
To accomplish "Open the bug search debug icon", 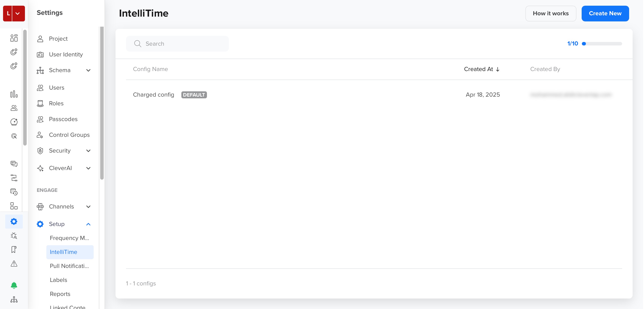I will click(x=14, y=235).
